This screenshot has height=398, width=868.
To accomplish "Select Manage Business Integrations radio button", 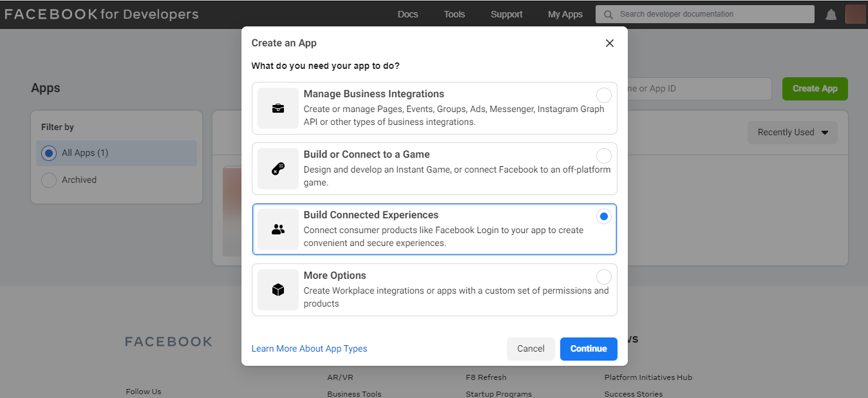I will point(604,95).
